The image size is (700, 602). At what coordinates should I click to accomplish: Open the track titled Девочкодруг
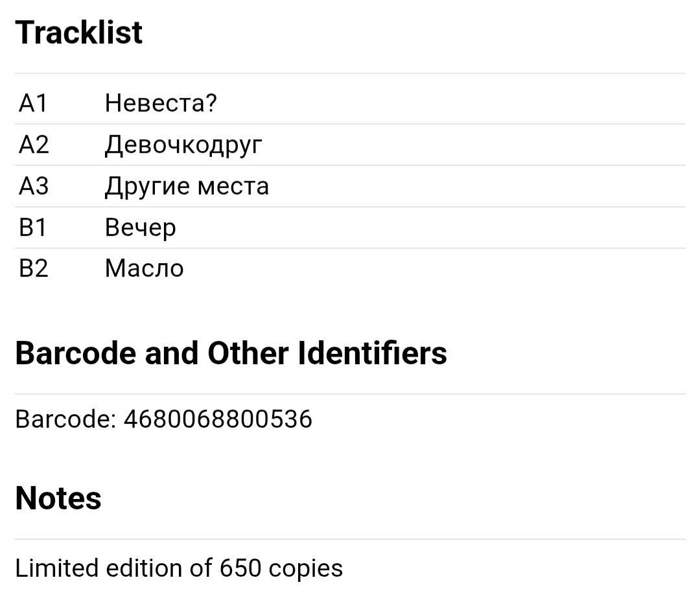click(x=183, y=146)
